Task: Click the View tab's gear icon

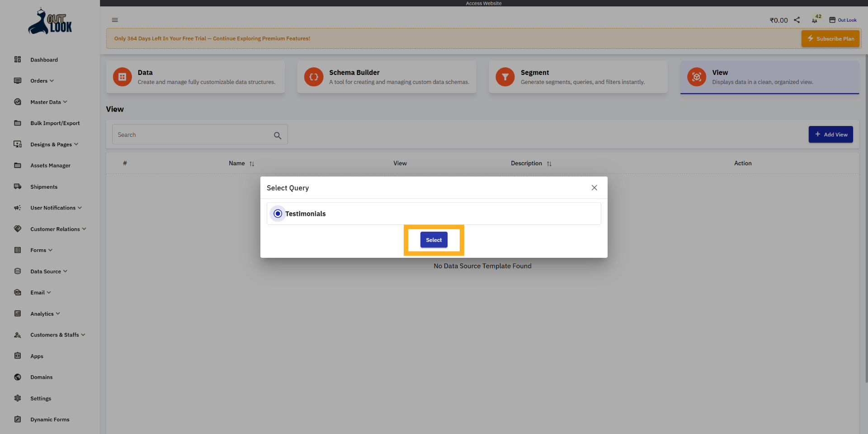Action: click(696, 77)
